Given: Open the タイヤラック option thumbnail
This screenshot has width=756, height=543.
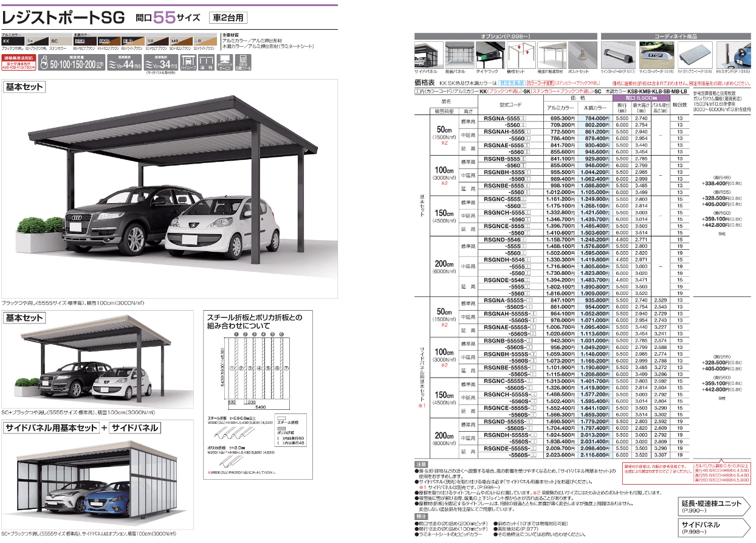Looking at the screenshot, I should point(490,54).
